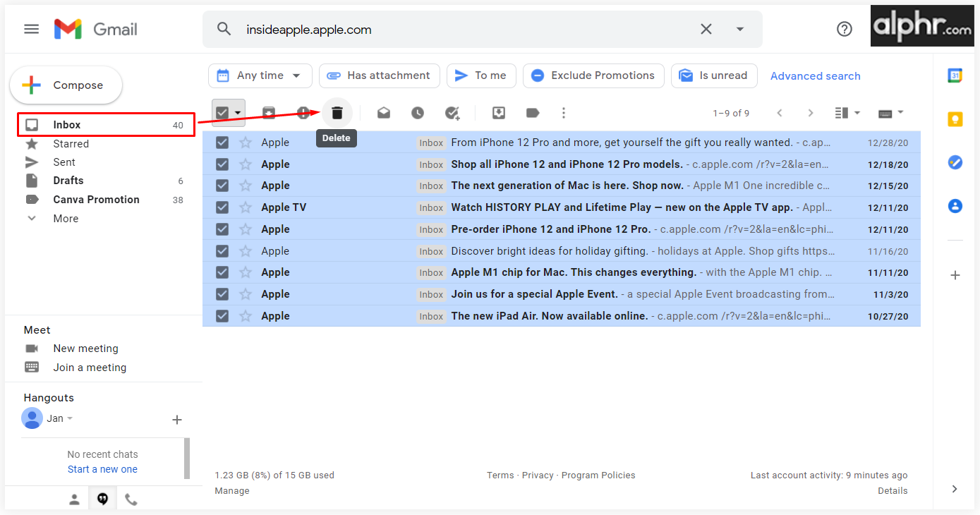Uncheck 'The next generation of Mac' email
Image resolution: width=980 pixels, height=515 pixels.
(x=222, y=186)
